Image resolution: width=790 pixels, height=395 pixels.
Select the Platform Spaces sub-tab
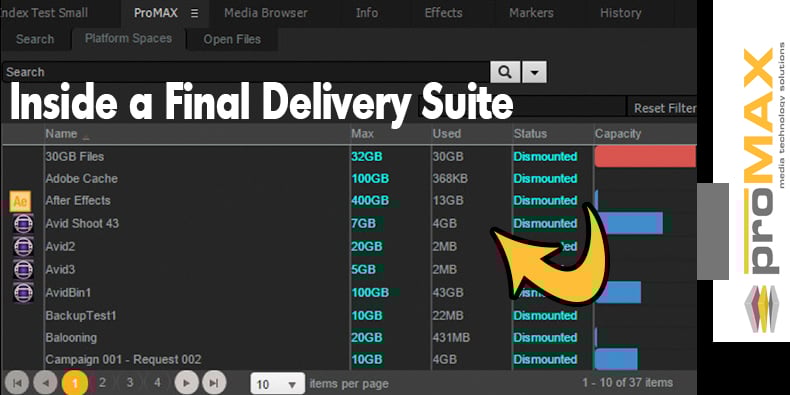[128, 39]
